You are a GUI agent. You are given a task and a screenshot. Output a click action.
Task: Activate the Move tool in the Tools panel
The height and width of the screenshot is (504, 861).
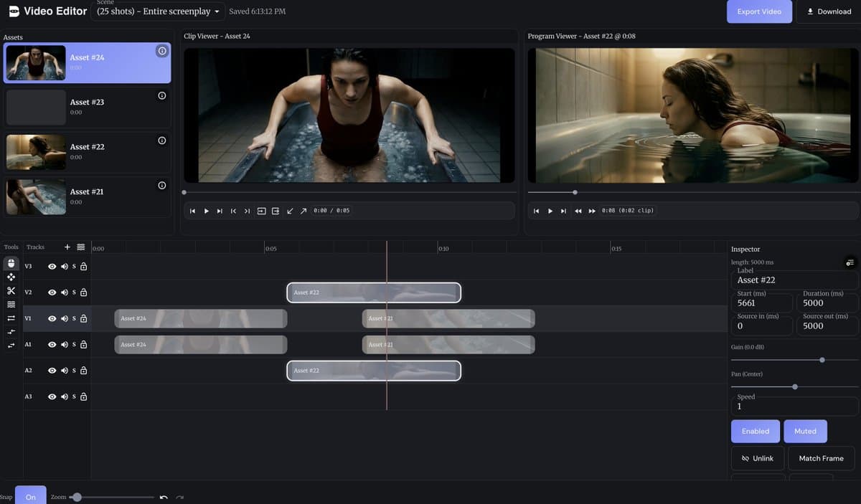(x=11, y=277)
